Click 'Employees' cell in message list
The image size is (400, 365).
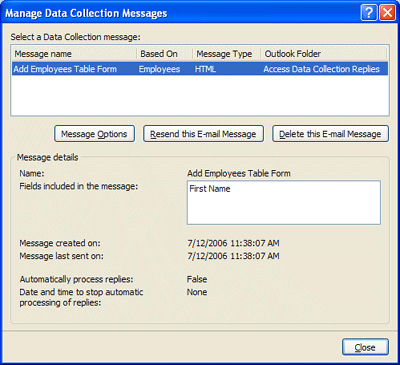pos(159,69)
